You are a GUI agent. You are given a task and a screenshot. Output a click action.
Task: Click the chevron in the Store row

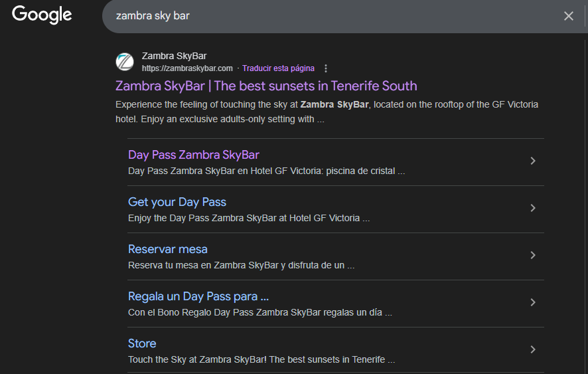click(533, 349)
